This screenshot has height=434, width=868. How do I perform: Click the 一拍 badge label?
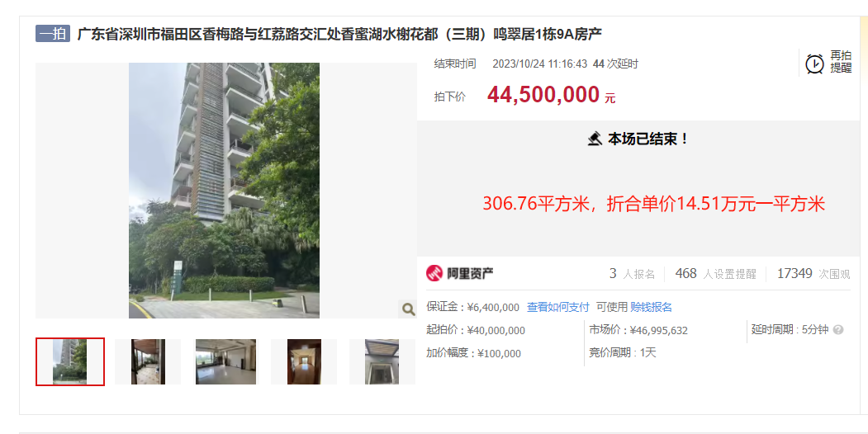pyautogui.click(x=53, y=34)
